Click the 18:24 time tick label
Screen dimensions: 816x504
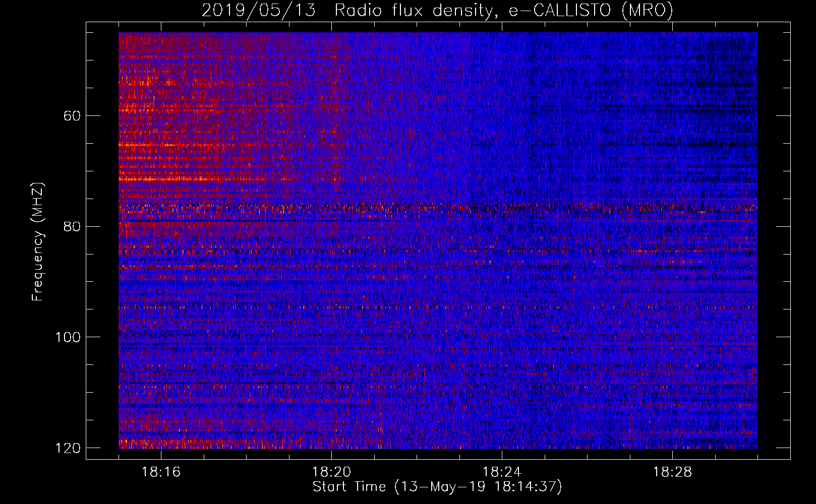502,472
